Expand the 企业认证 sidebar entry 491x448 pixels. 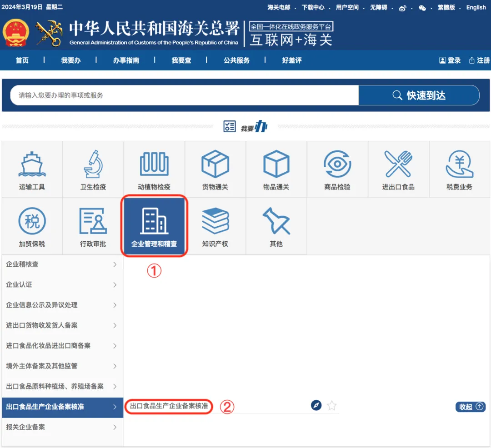(x=63, y=285)
